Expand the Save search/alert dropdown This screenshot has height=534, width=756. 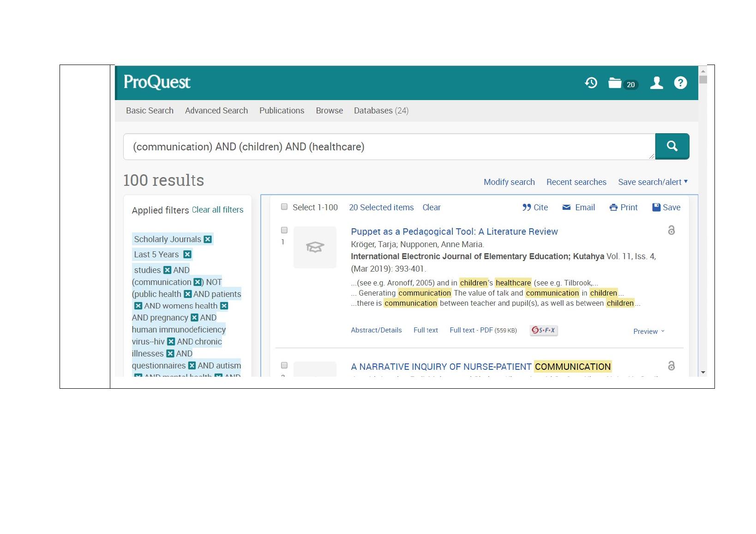pos(653,182)
